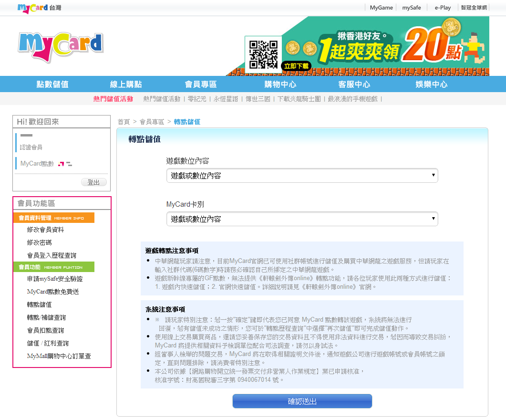This screenshot has height=420, width=506.
Task: Open 會員登入歷程查詢 in the sidebar
Action: click(x=52, y=255)
